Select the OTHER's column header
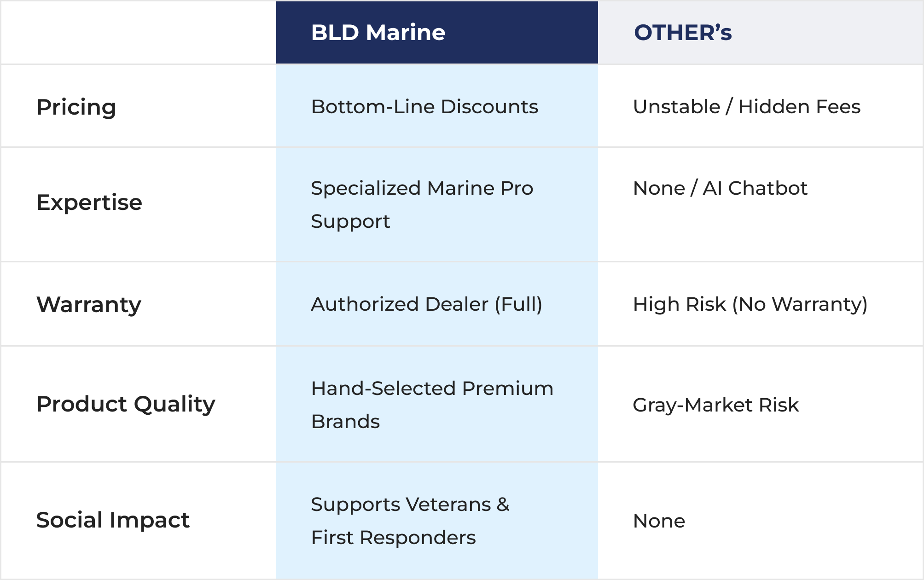This screenshot has width=924, height=580. point(683,33)
